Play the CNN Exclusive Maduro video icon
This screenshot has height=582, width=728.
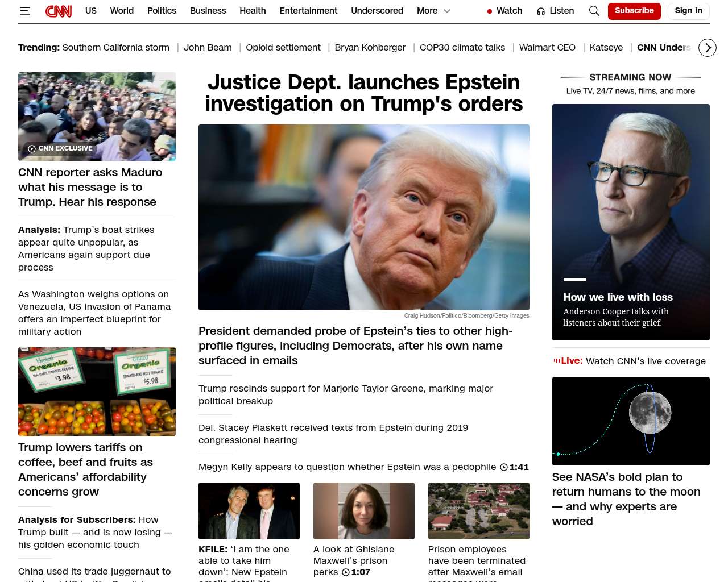coord(32,149)
